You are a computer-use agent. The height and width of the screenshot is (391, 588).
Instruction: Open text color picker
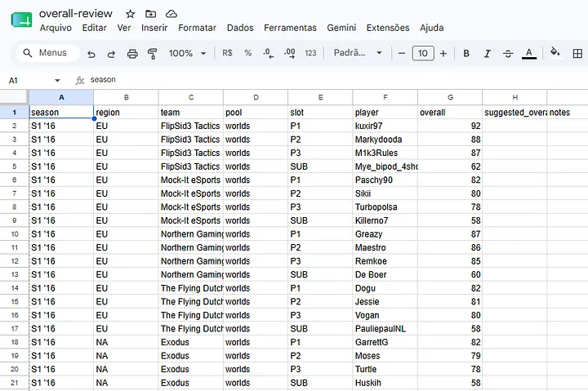[529, 53]
